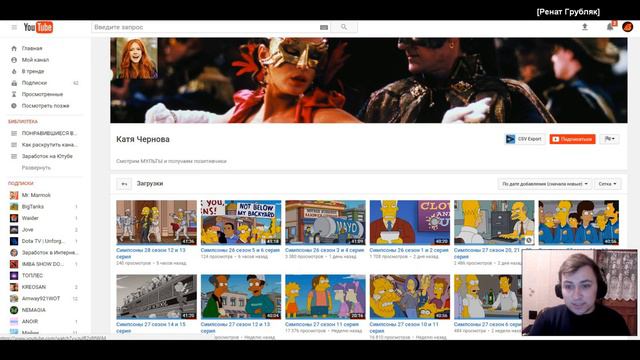Open the hamburger guide menu icon
This screenshot has height=360, width=640.
tap(14, 27)
